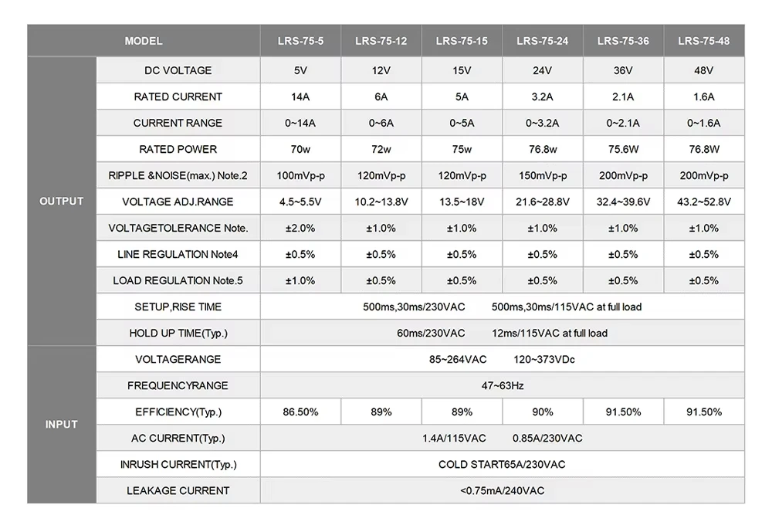This screenshot has width=772, height=532.
Task: Select the 47~63Hz frequency range cell
Action: tap(503, 386)
